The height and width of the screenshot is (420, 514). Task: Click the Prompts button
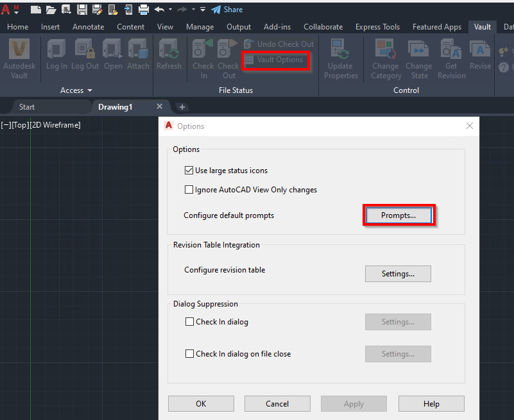tap(398, 215)
